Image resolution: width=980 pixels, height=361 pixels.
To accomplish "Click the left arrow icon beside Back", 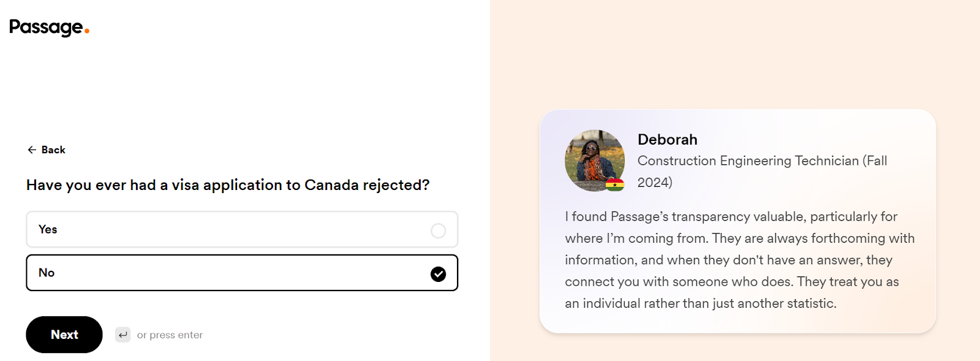I will pos(32,150).
